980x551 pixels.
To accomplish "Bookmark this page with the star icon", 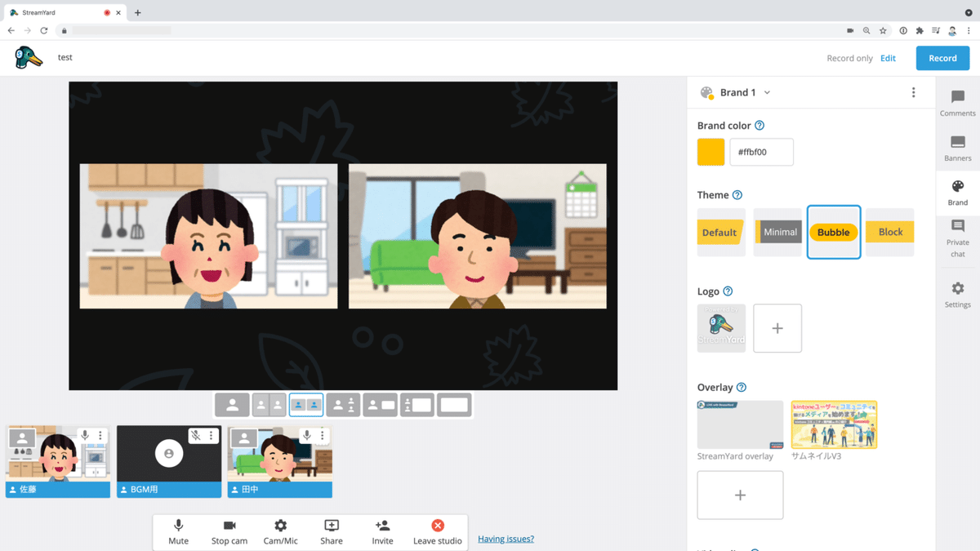I will [x=883, y=31].
